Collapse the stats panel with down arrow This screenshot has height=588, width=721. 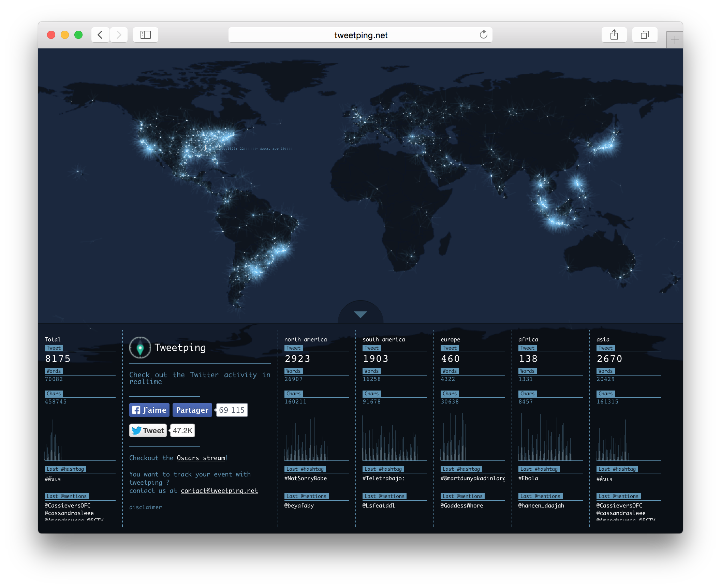pos(360,314)
